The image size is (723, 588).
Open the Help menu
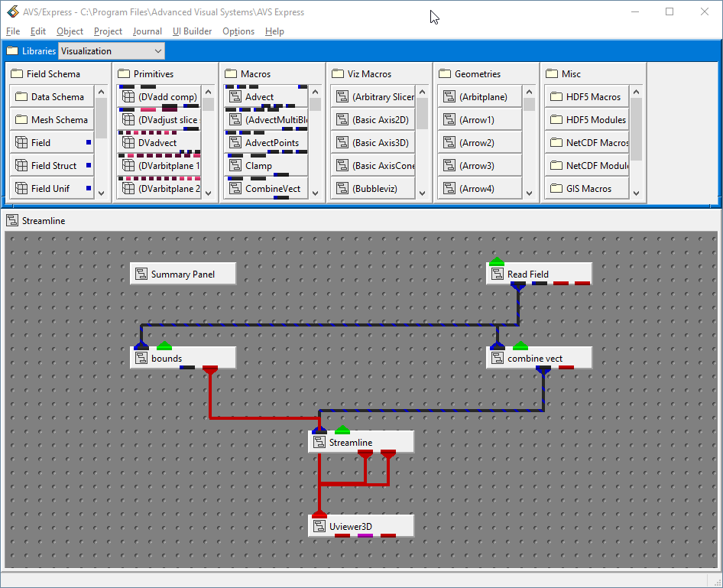(274, 31)
